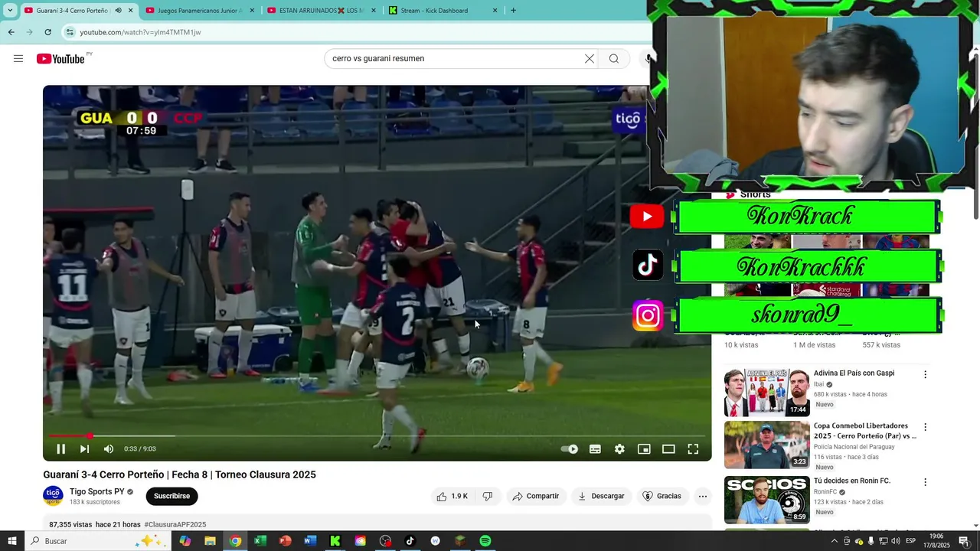
Task: Close the Juegos Panamericanos Junior tab
Action: [252, 11]
